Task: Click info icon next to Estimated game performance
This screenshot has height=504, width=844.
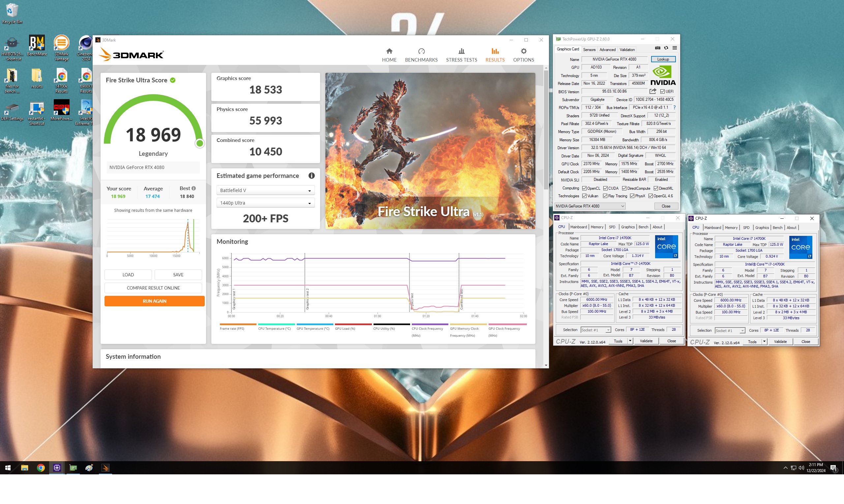Action: click(x=311, y=176)
